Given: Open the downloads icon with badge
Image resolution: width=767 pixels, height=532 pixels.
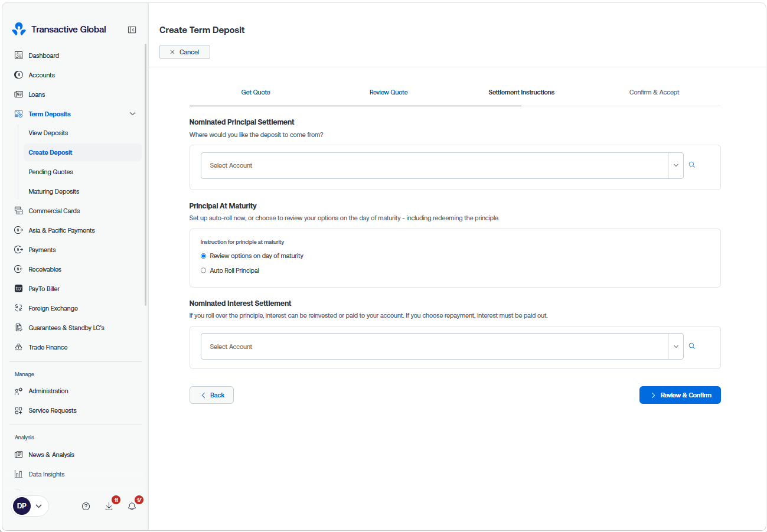Looking at the screenshot, I should click(x=109, y=506).
